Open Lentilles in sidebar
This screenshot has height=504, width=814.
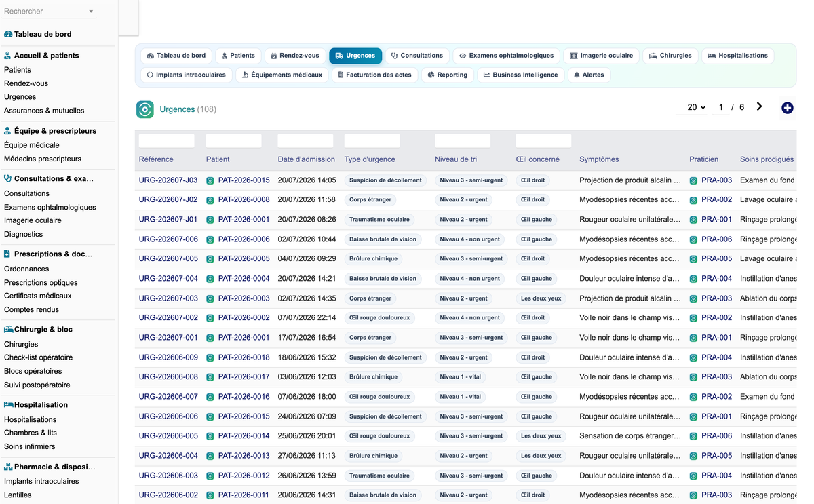tap(18, 495)
